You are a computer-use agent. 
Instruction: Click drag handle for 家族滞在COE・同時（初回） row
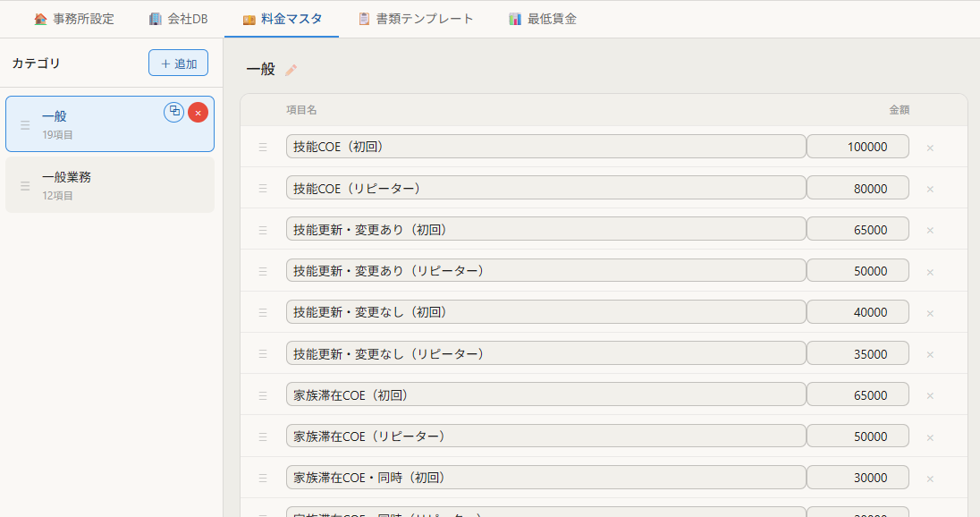click(263, 479)
